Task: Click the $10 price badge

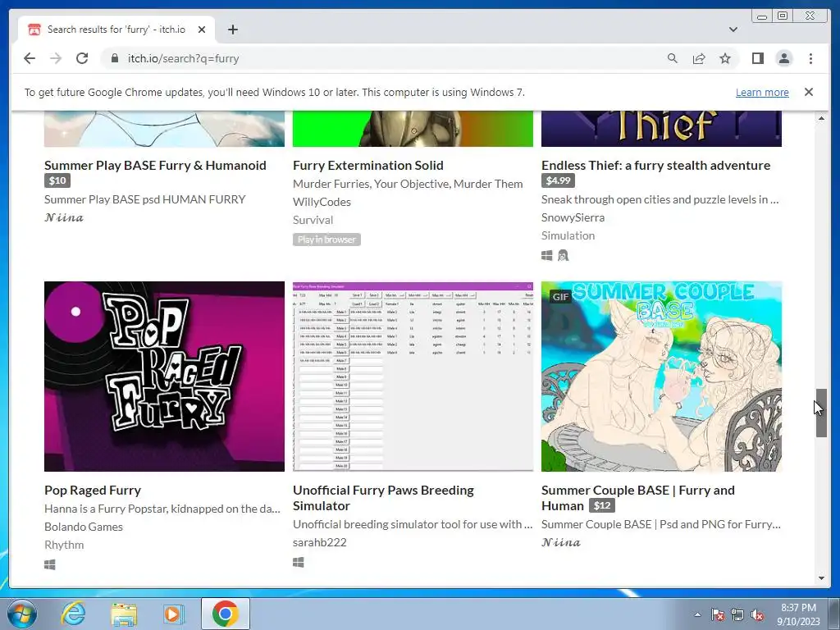Action: [x=57, y=180]
